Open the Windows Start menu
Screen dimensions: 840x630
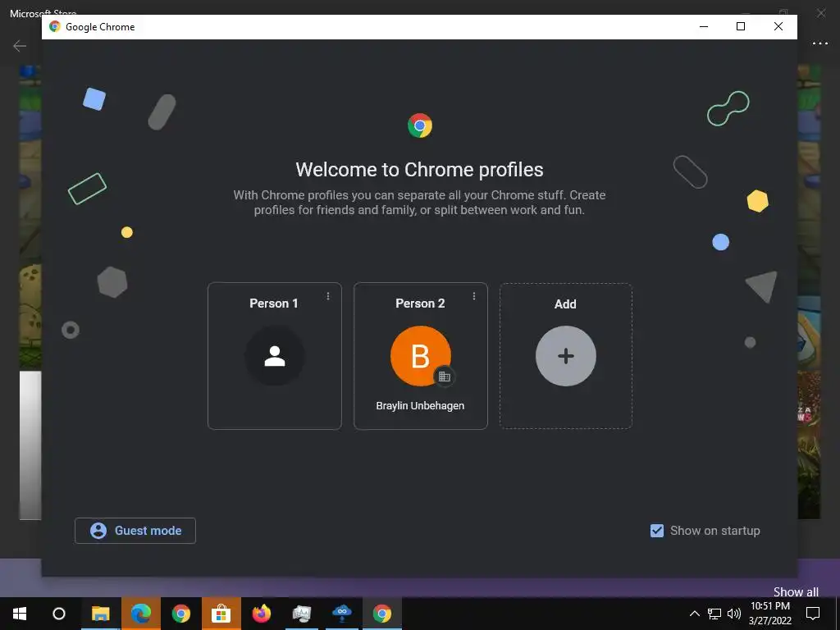pyautogui.click(x=20, y=614)
